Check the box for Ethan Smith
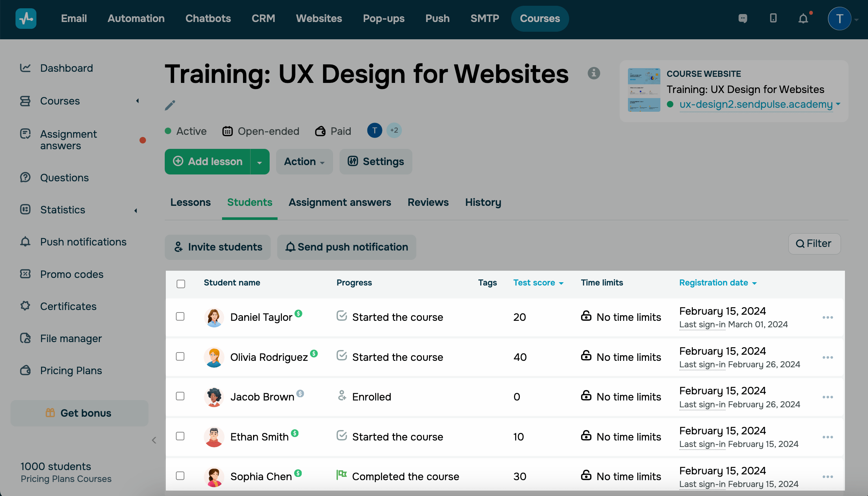This screenshot has width=868, height=496. pyautogui.click(x=180, y=436)
